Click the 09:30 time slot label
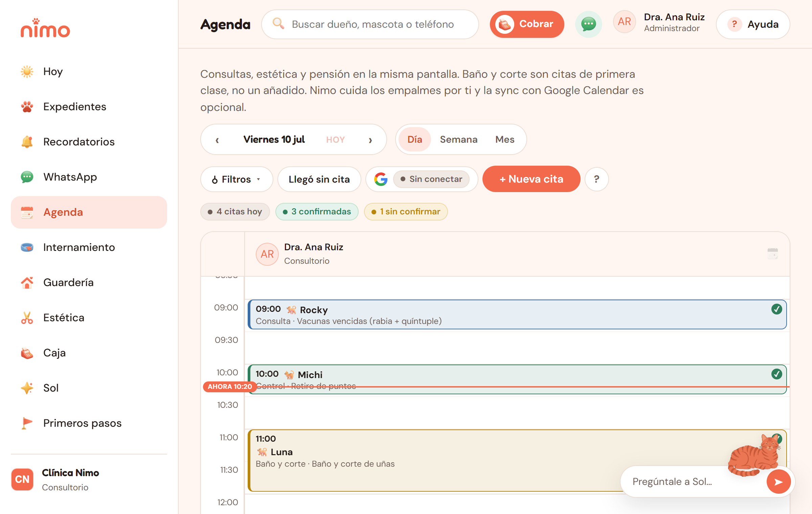The image size is (812, 514). tap(226, 340)
